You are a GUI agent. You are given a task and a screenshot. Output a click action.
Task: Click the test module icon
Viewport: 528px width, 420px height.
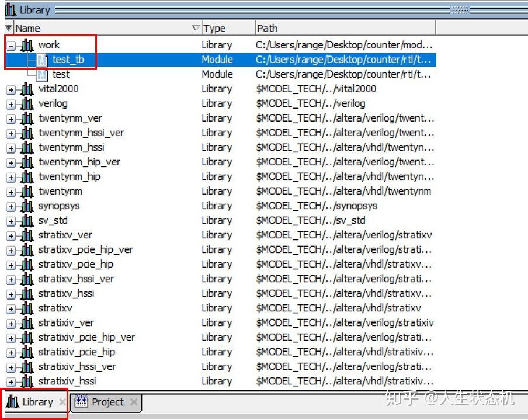coord(42,75)
